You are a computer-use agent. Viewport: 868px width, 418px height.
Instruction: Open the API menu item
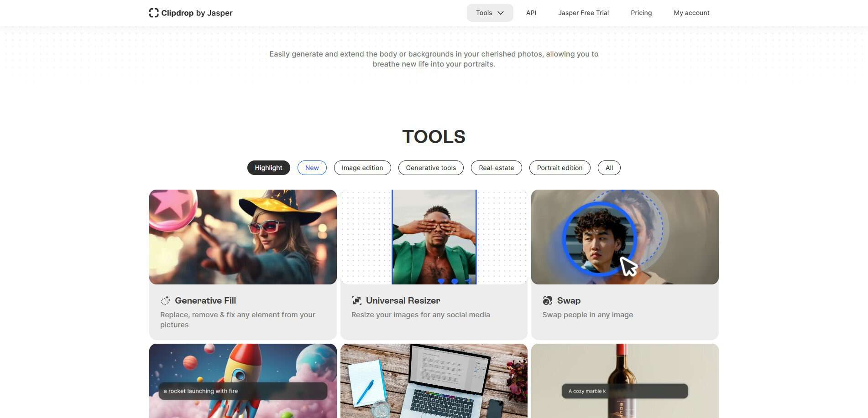[x=531, y=13]
